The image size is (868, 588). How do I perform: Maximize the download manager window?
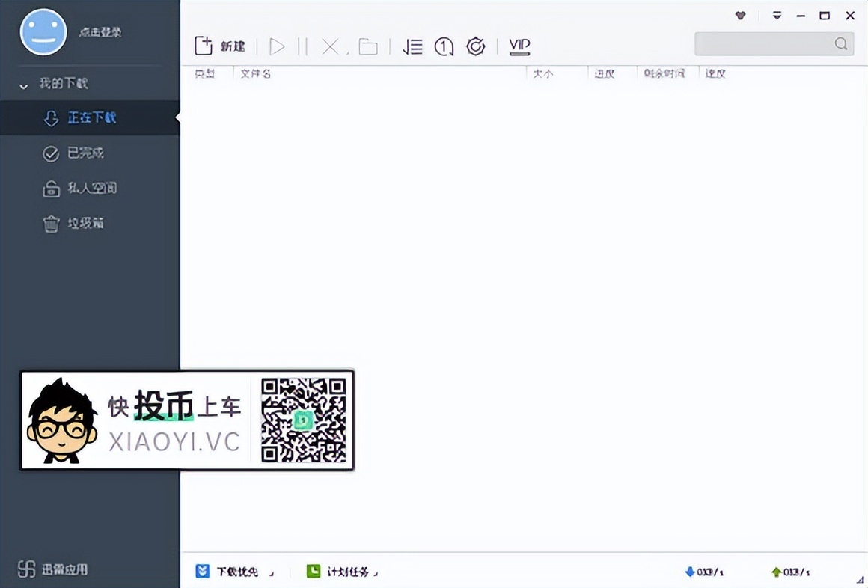[x=825, y=16]
